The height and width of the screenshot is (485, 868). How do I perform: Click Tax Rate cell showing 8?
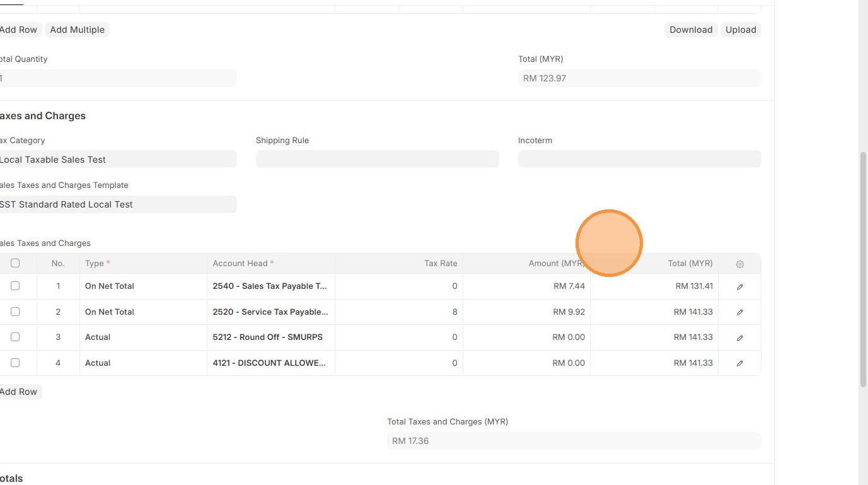click(x=398, y=312)
